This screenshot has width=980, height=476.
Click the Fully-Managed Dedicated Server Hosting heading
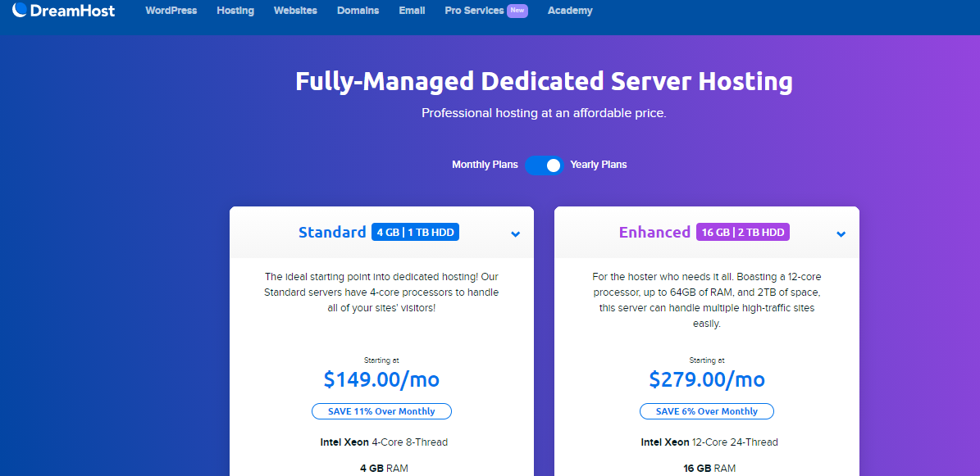544,82
